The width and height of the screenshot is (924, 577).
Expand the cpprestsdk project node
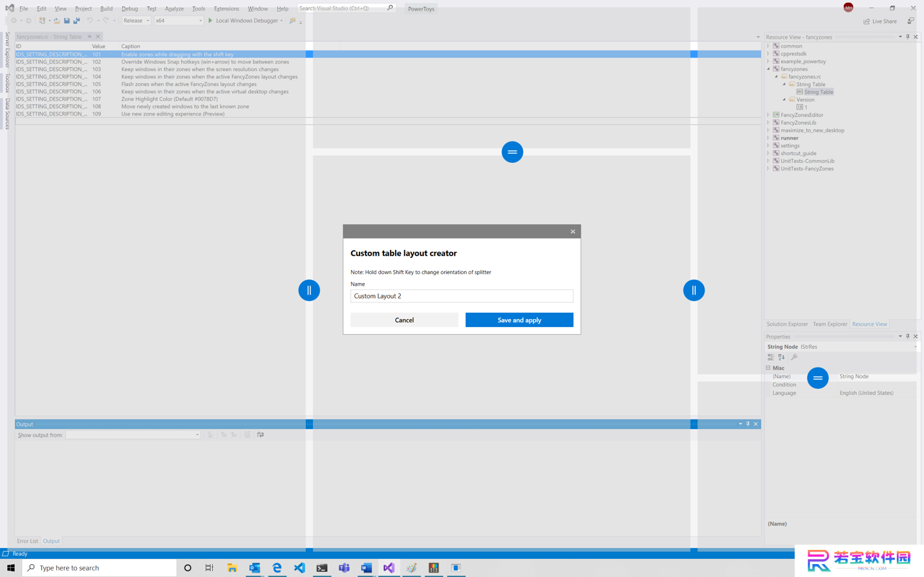(x=768, y=54)
